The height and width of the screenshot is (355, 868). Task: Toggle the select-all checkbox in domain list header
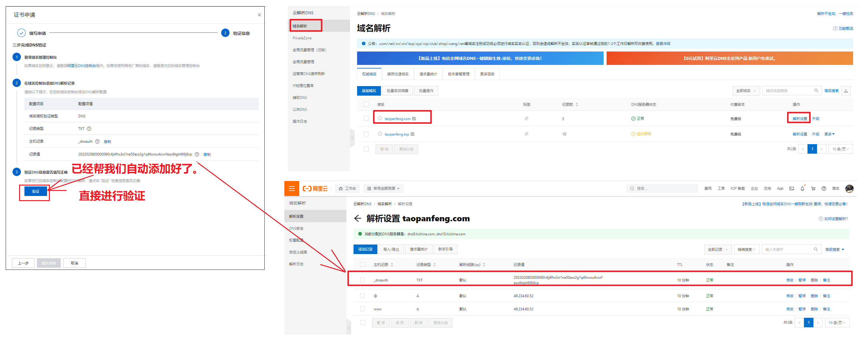366,105
